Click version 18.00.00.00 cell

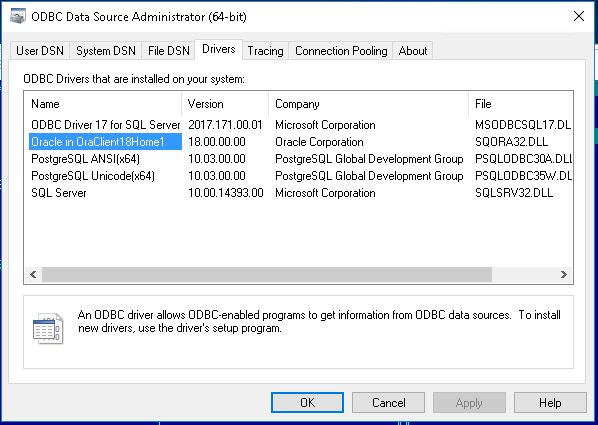point(217,142)
